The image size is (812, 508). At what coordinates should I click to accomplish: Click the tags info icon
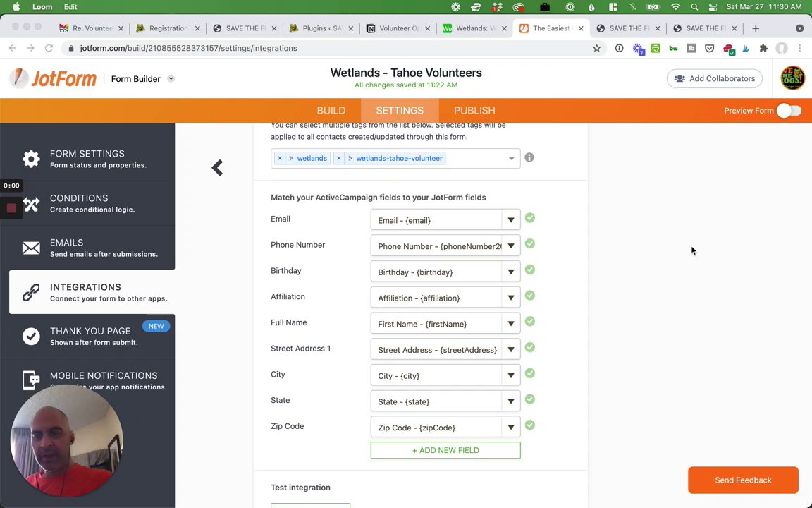click(529, 157)
